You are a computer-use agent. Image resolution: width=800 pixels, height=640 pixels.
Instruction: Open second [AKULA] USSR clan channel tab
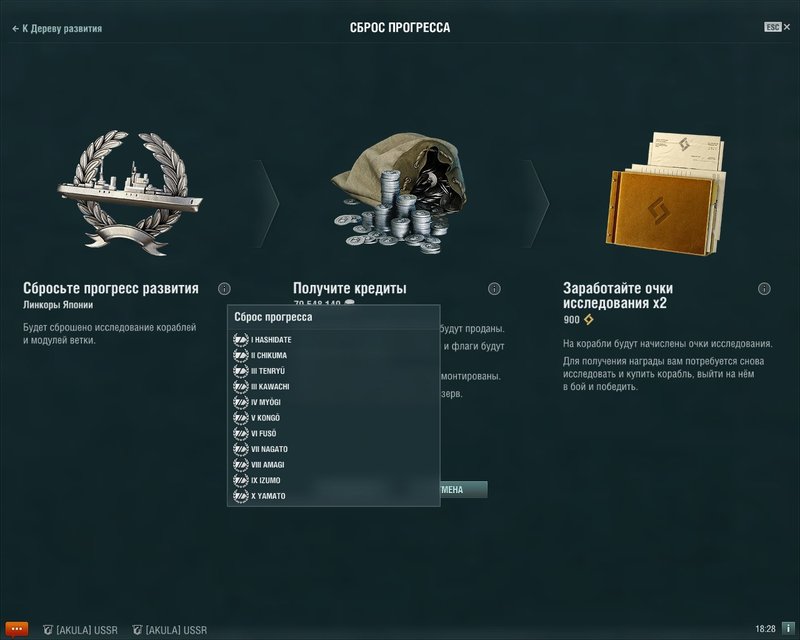(x=170, y=630)
